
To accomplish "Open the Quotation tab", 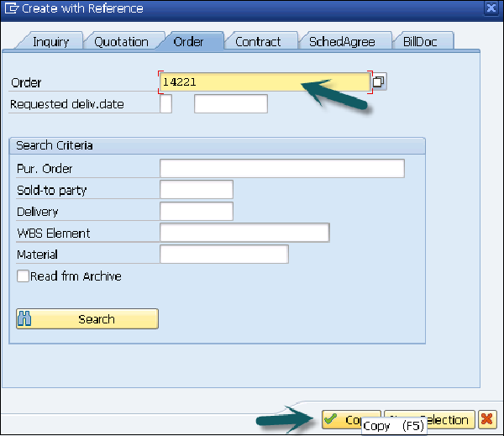I will coord(121,42).
